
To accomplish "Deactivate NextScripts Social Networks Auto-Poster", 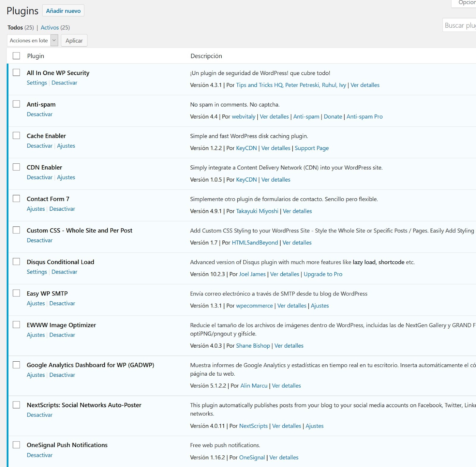I will tap(40, 415).
